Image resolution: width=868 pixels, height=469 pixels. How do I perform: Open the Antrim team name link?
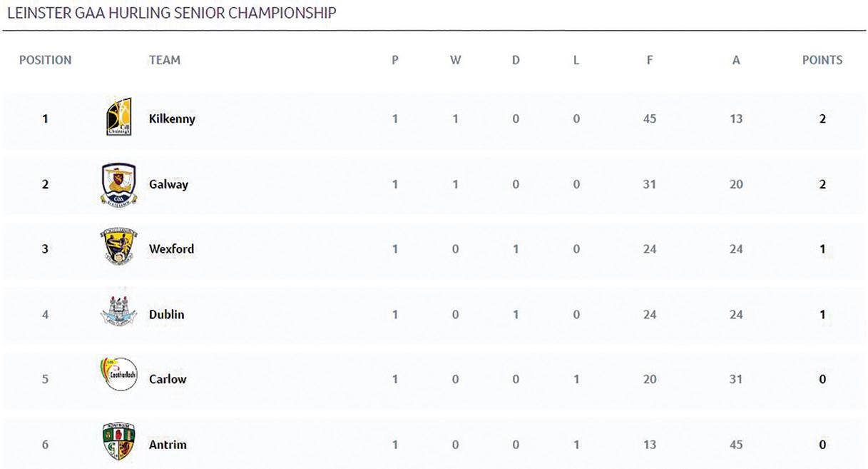168,445
